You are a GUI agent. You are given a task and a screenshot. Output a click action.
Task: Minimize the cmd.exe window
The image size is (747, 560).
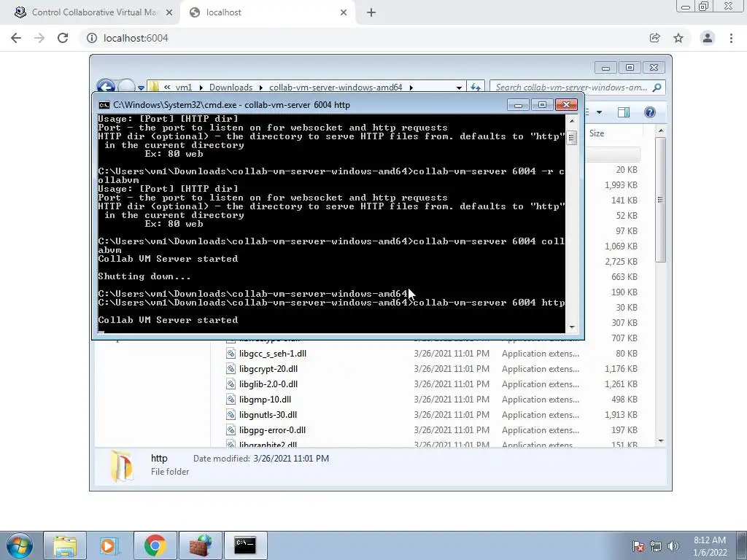point(519,105)
